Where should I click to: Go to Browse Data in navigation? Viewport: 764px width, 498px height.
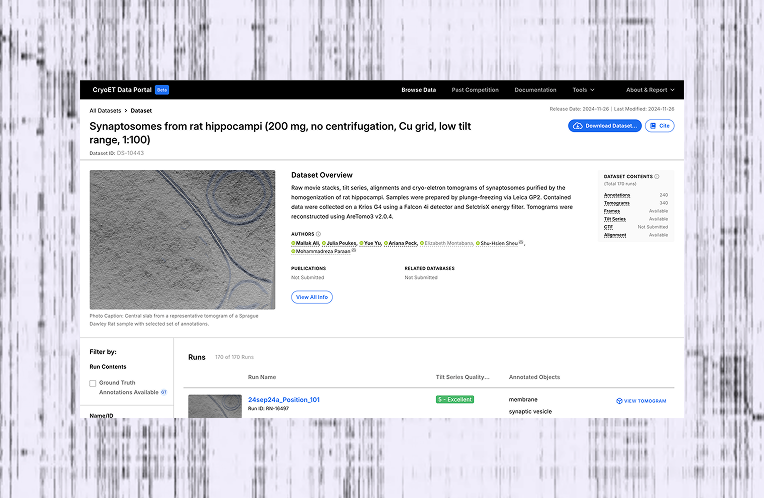pyautogui.click(x=419, y=90)
